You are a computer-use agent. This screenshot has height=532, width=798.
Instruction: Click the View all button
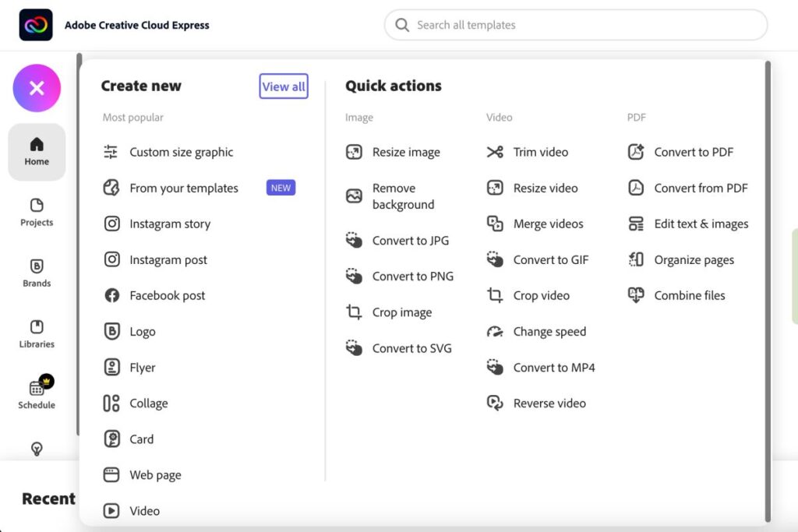coord(284,86)
